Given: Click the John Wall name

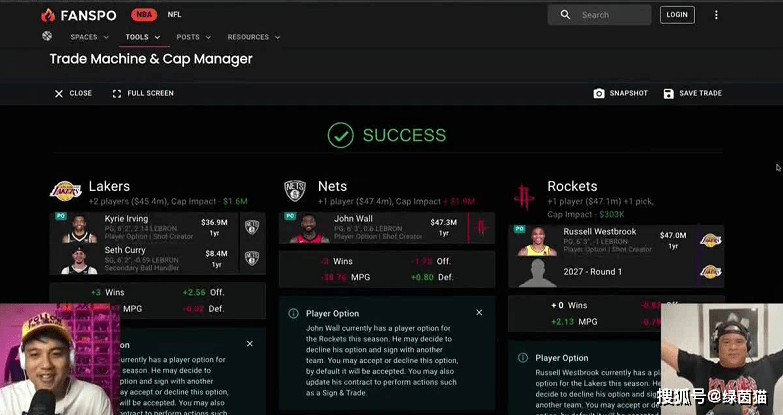Looking at the screenshot, I should 353,219.
